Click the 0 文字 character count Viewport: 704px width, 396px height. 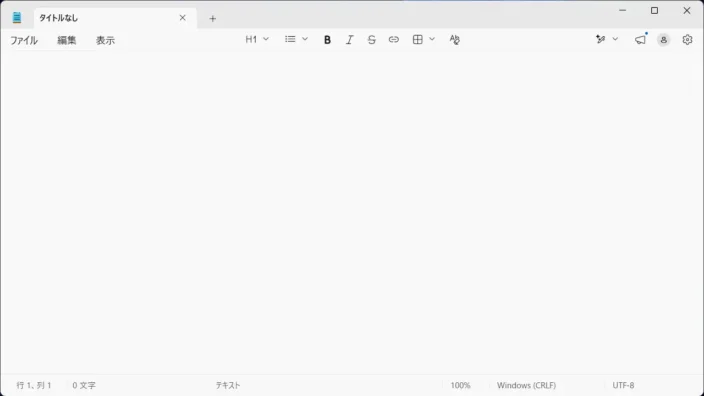84,385
